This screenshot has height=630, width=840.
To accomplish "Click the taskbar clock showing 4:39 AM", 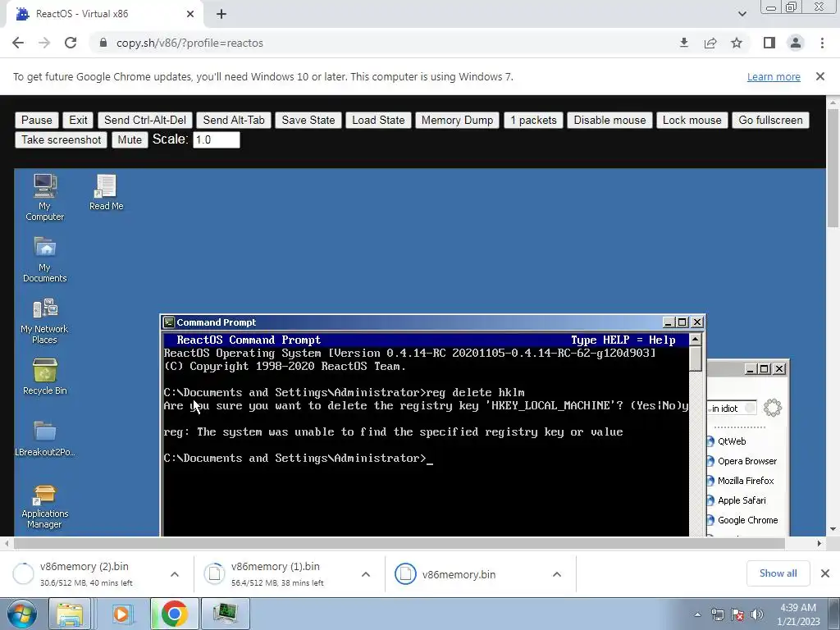I will click(x=798, y=614).
